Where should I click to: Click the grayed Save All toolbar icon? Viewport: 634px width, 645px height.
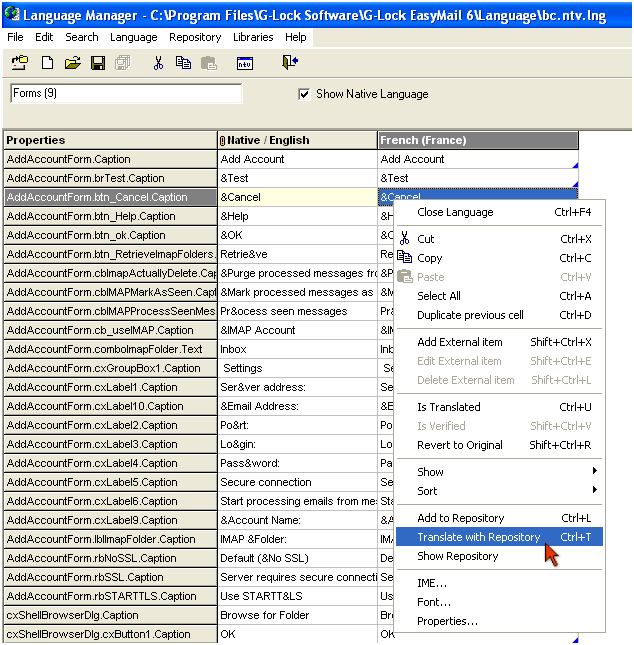coord(123,63)
